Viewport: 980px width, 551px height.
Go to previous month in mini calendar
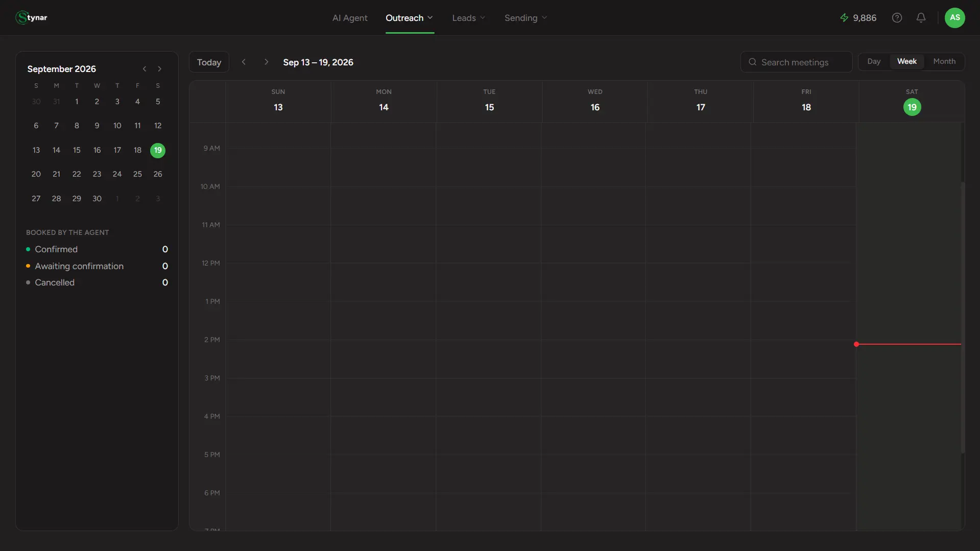pos(145,69)
